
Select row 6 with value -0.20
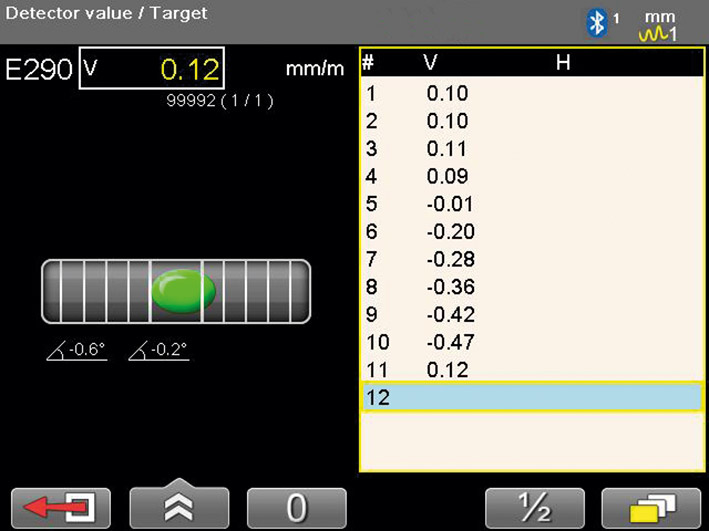pyautogui.click(x=532, y=232)
